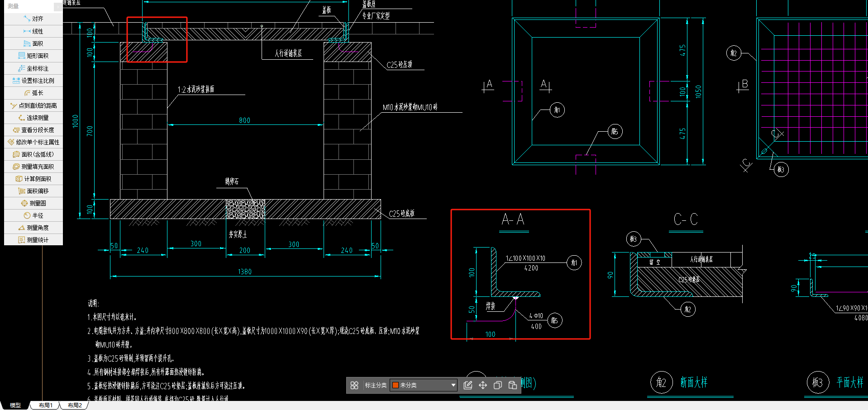The image size is (868, 410).
Task: Click the M10水泥砂浆砌MU10砖 annotation
Action: tap(410, 107)
